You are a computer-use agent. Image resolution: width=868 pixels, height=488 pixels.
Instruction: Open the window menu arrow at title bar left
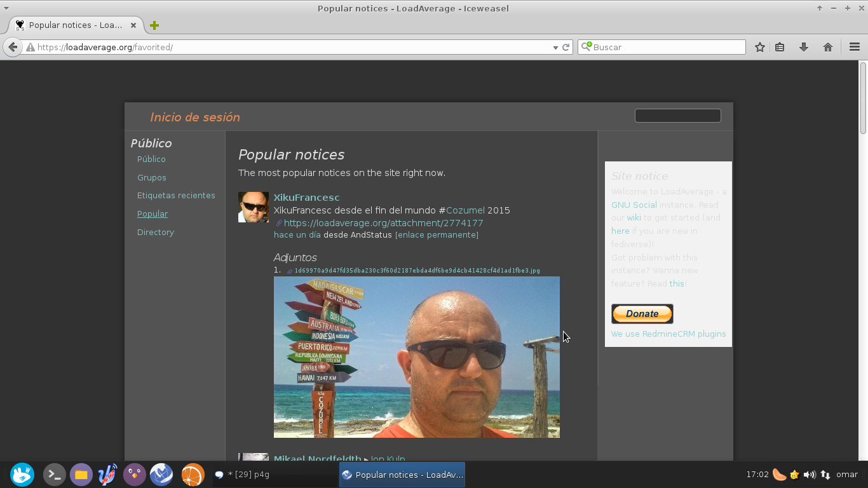click(6, 8)
